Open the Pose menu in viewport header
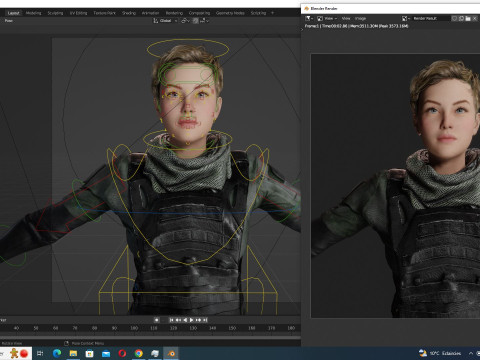The height and width of the screenshot is (360, 480). point(9,21)
